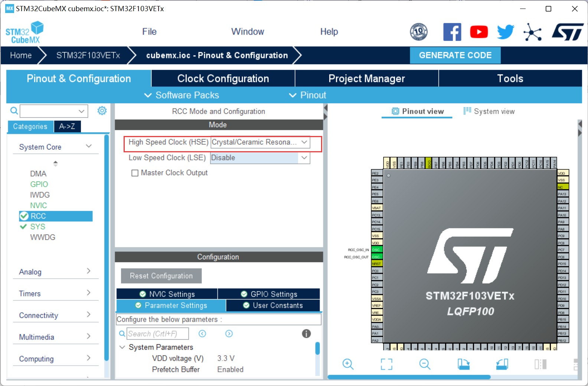This screenshot has width=588, height=386.
Task: Switch to the Project Manager tab
Action: [x=367, y=78]
